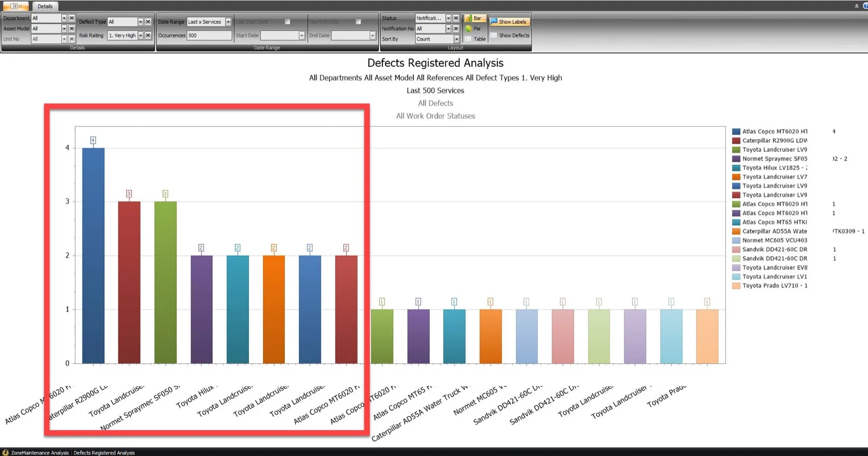Click the Defects Registered Analysis chart title
The height and width of the screenshot is (456, 868).
435,63
